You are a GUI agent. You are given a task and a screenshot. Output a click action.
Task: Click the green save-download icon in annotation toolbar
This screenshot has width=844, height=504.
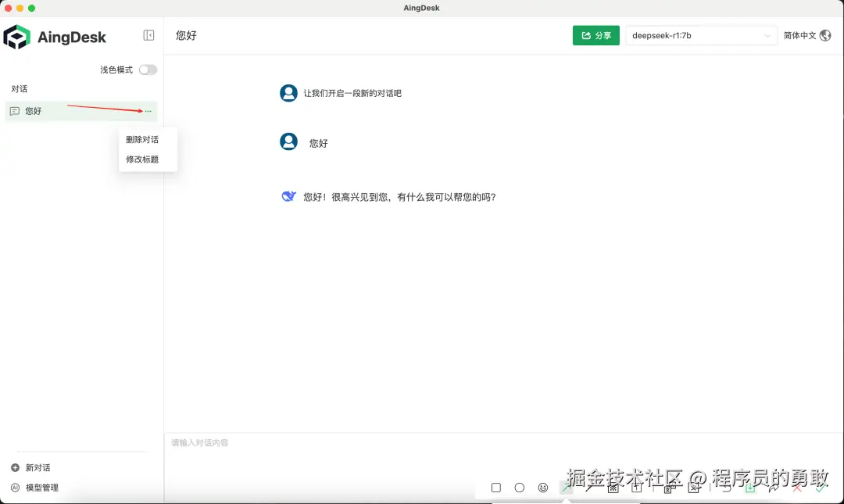[749, 488]
